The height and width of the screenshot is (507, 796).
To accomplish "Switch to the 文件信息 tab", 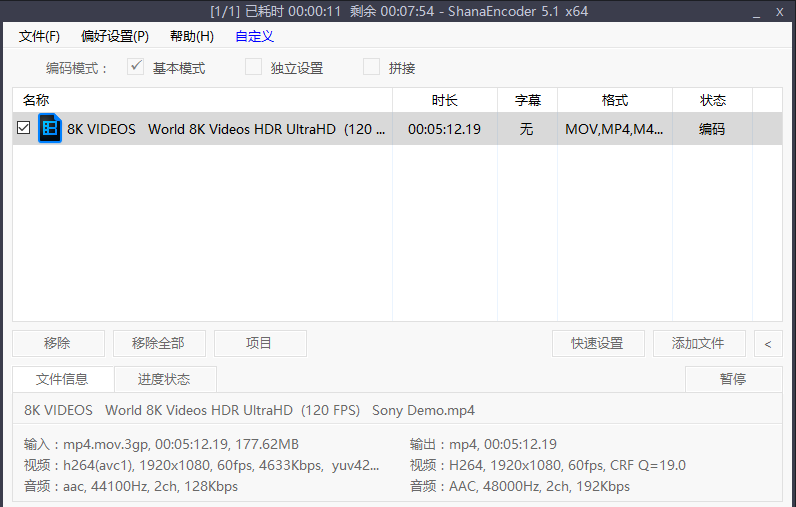I will click(63, 379).
